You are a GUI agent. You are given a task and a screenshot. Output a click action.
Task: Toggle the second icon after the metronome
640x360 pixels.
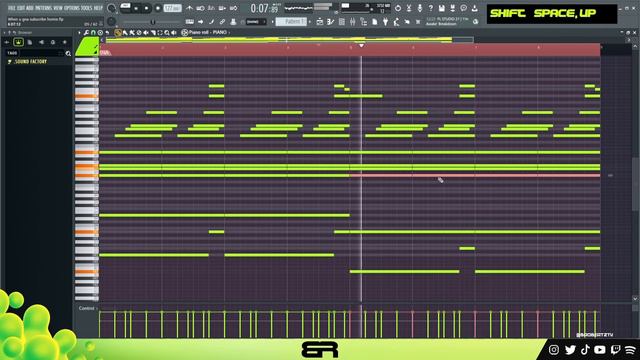211,8
